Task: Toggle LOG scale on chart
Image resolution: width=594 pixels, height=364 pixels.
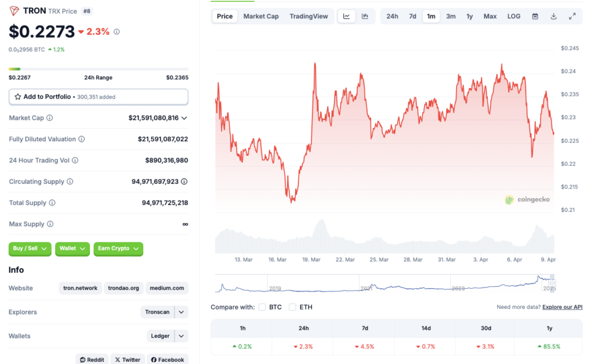Action: 514,16
